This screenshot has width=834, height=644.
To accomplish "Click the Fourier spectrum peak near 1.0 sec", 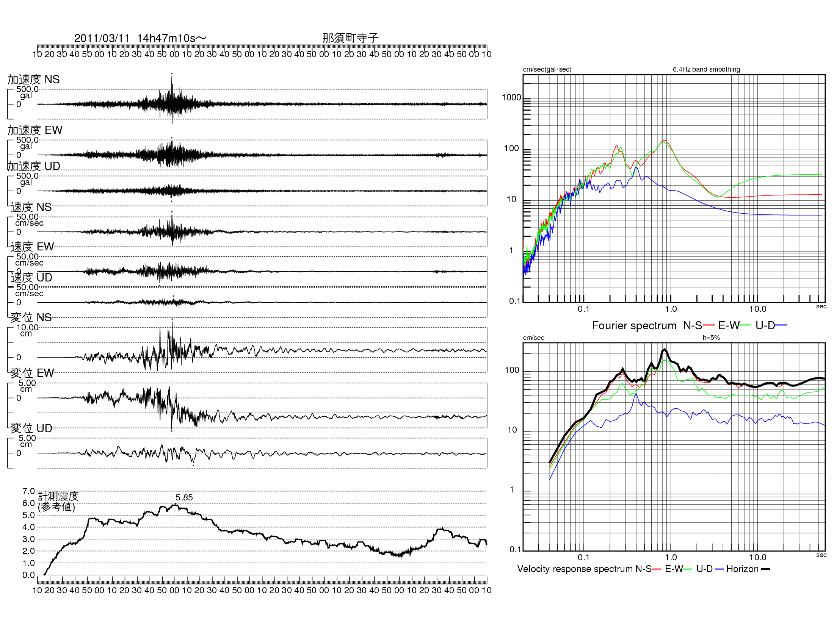I will tap(664, 141).
